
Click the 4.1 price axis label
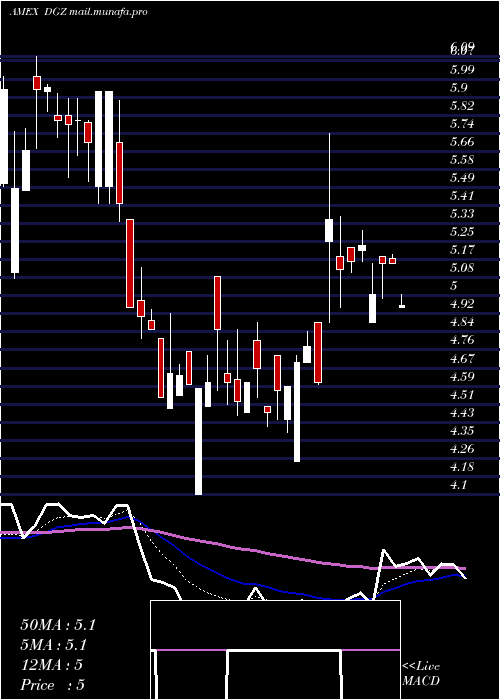click(459, 485)
